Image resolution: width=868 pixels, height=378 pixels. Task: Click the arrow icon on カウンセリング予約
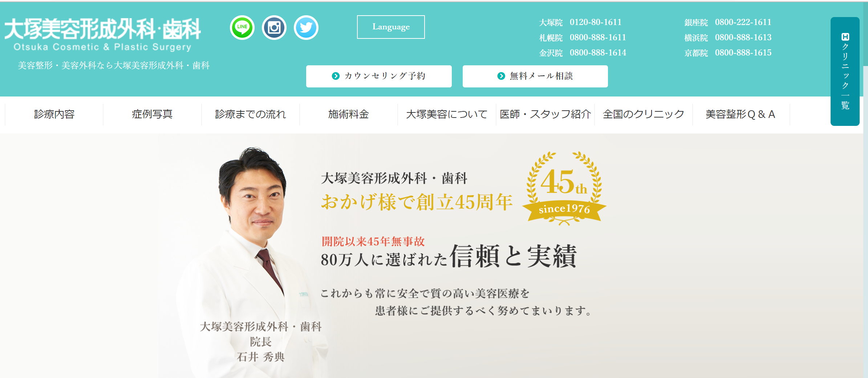point(336,76)
